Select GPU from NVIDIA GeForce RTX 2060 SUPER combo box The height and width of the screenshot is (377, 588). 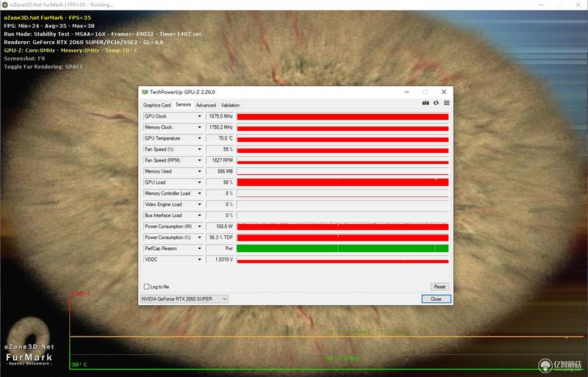point(184,299)
